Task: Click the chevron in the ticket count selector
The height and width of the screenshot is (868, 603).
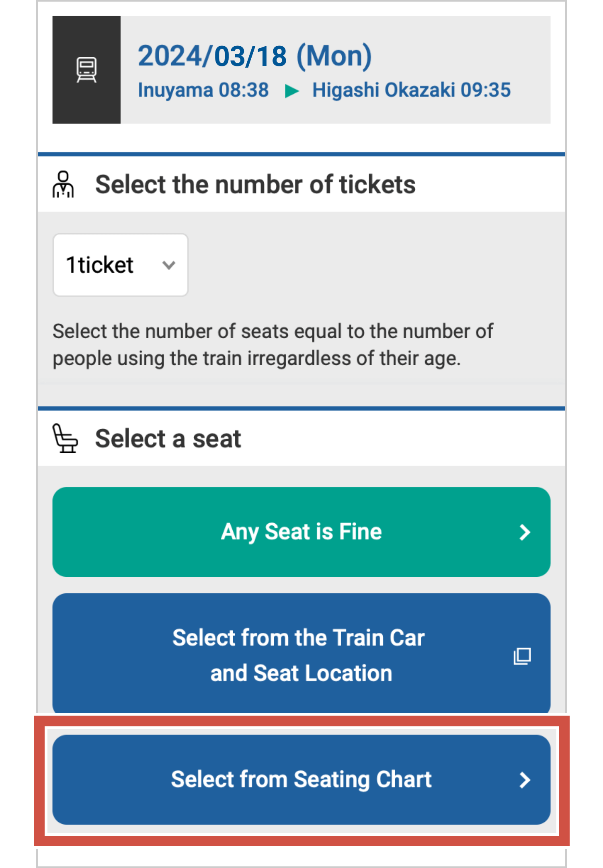Action: (x=169, y=265)
